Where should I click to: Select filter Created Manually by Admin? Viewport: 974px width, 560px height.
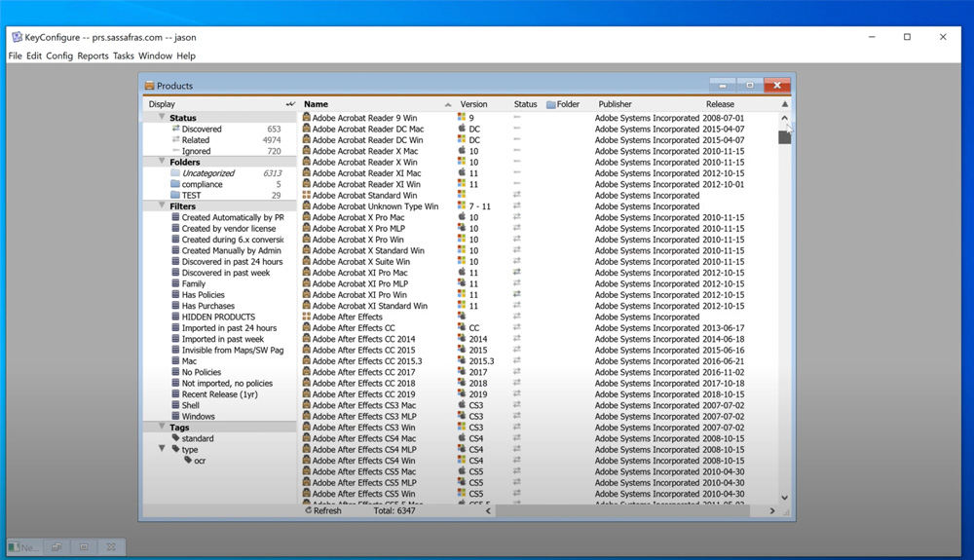(x=231, y=250)
